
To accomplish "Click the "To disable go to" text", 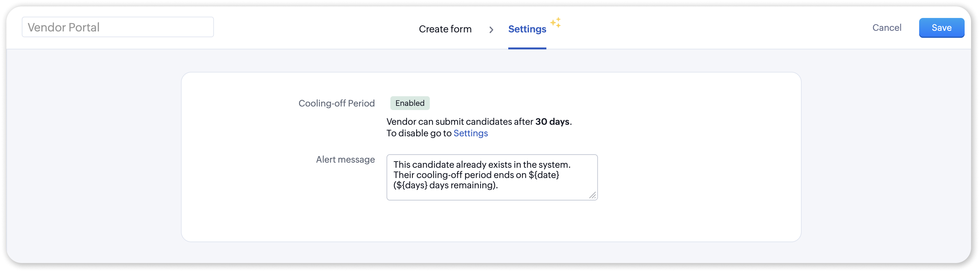I will tap(419, 133).
